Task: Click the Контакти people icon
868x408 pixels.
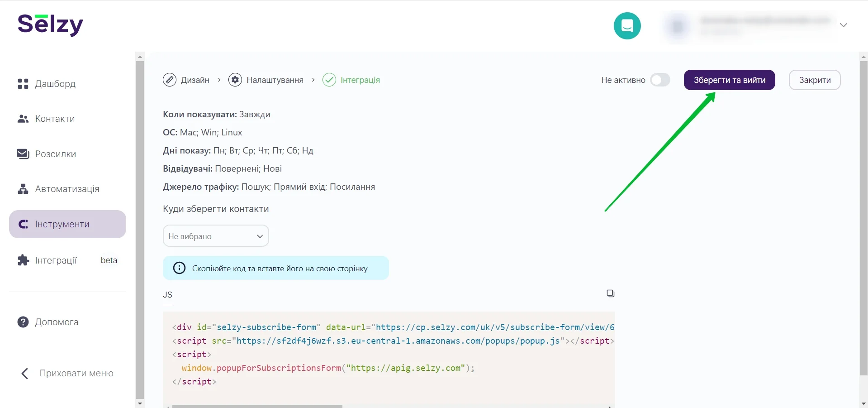Action: [23, 119]
